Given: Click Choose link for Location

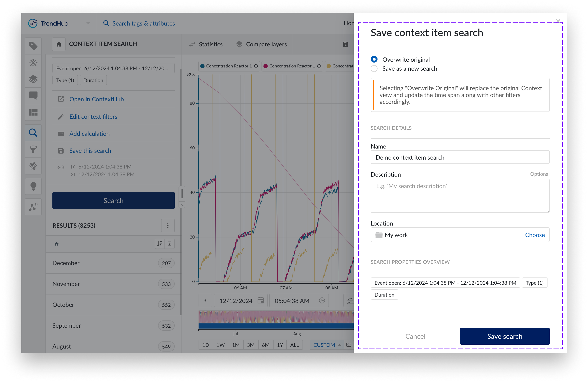Looking at the screenshot, I should pyautogui.click(x=535, y=235).
